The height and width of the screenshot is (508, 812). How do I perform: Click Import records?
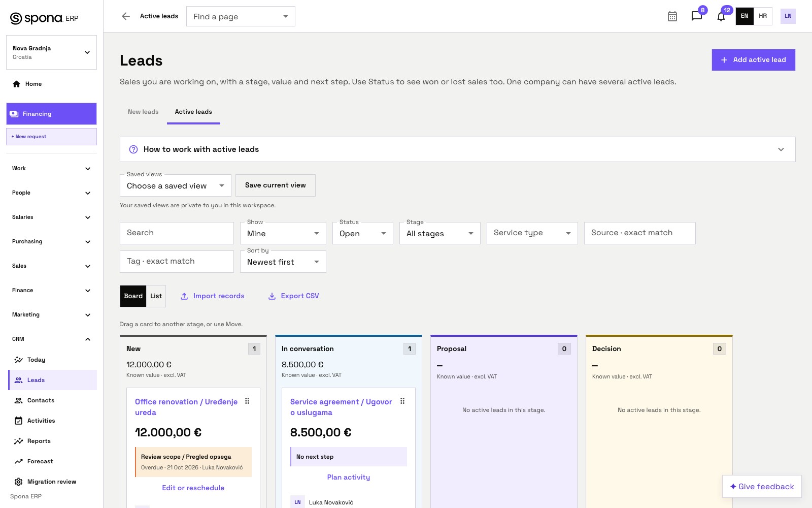(x=213, y=296)
